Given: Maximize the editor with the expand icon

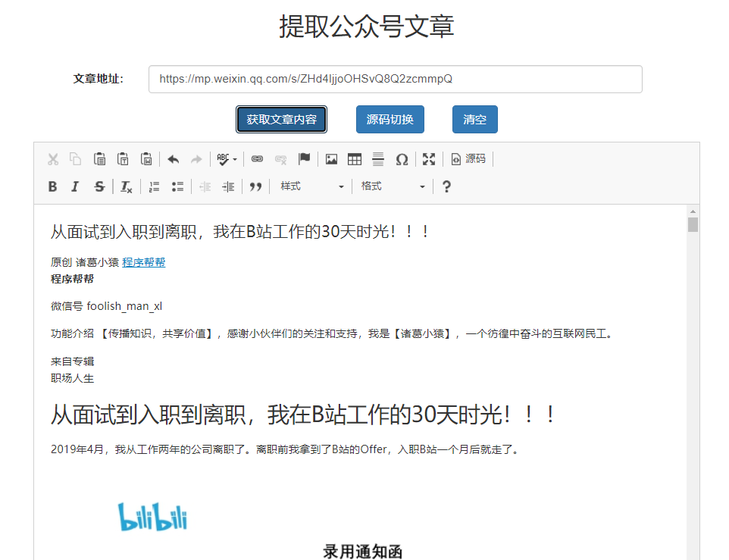Looking at the screenshot, I should point(429,159).
